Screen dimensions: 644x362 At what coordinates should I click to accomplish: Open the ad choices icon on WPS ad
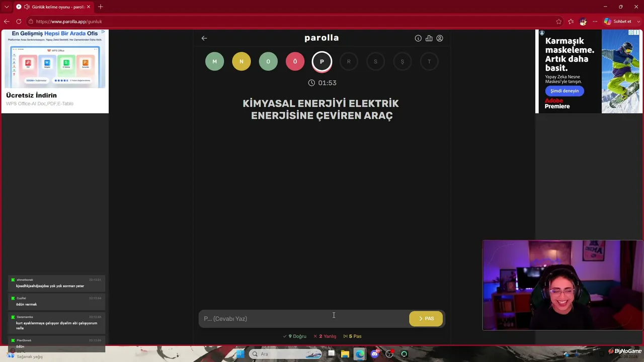click(103, 32)
